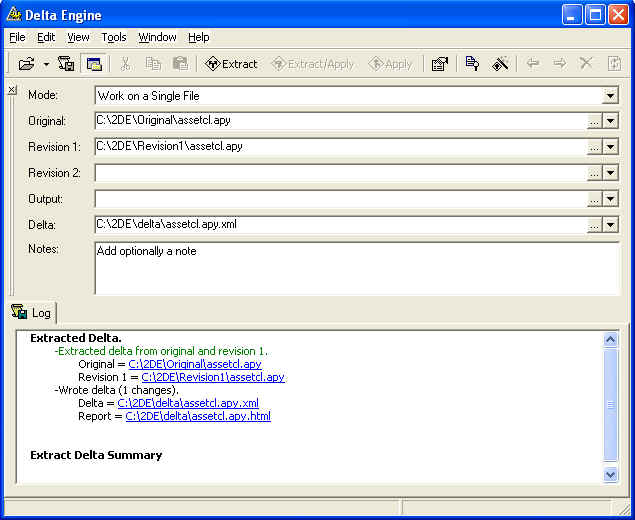This screenshot has width=635, height=520.
Task: Open the Edit menu
Action: [46, 37]
